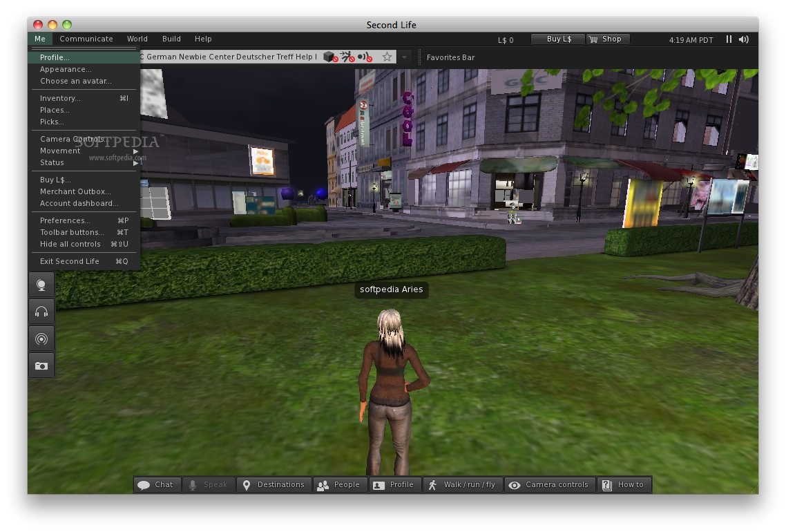Expand the Status submenu
Image resolution: width=786 pixels, height=532 pixels.
[x=84, y=162]
